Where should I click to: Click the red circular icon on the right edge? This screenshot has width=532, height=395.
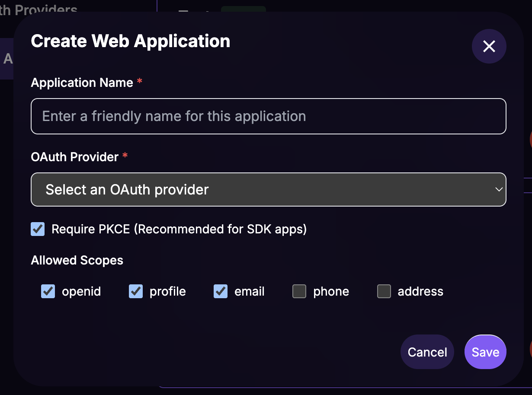(530, 140)
